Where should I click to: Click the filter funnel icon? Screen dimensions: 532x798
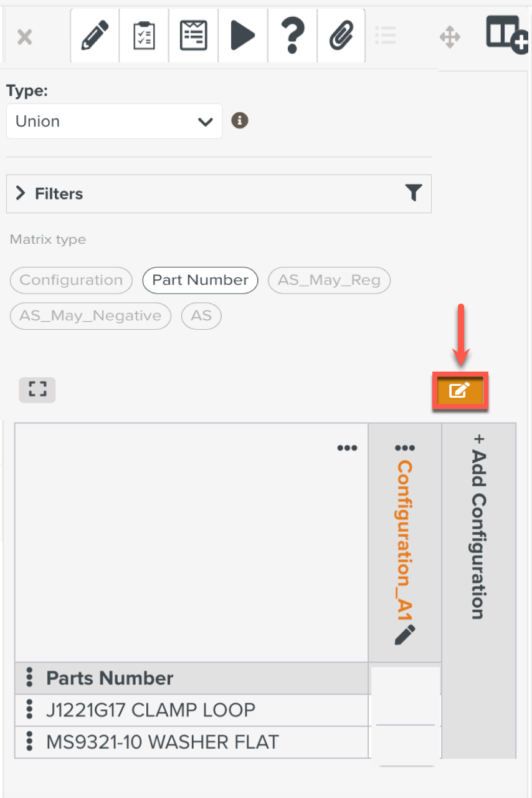414,193
